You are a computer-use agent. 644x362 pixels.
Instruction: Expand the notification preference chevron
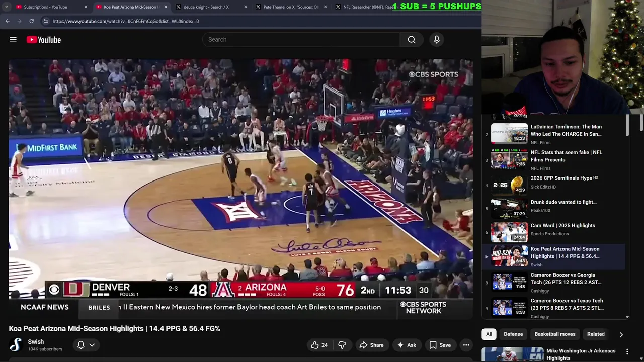(92, 345)
